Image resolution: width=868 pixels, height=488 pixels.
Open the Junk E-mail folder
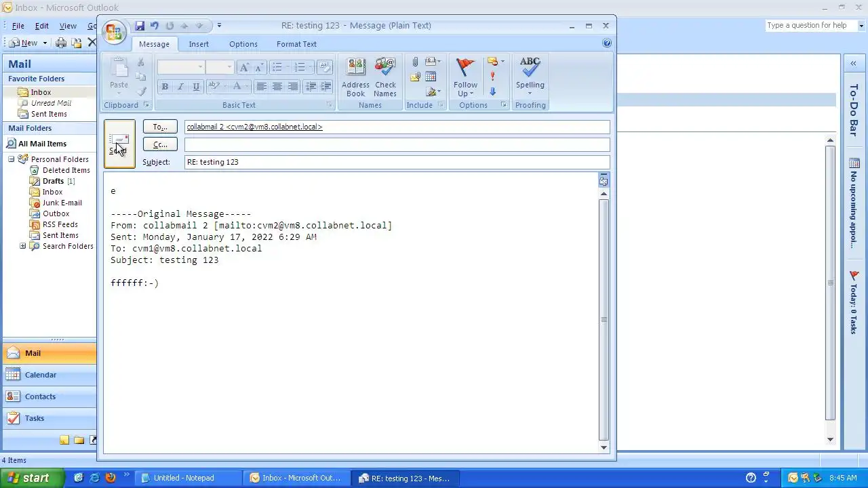(62, 203)
